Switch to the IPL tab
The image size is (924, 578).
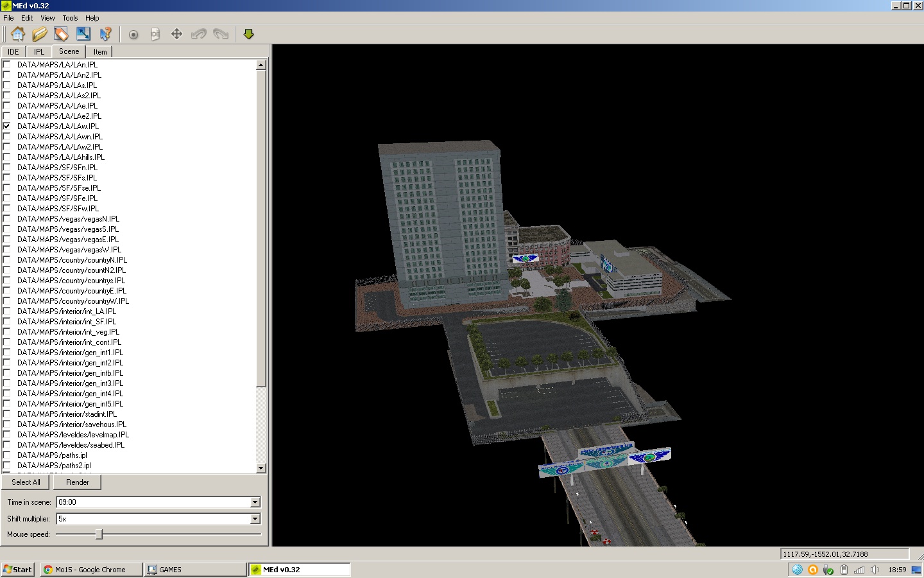click(x=39, y=52)
